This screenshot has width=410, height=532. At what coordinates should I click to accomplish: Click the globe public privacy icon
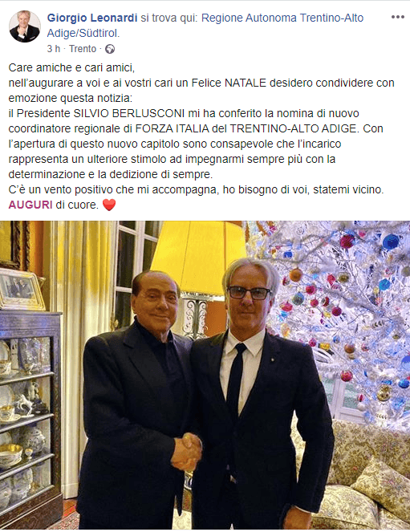click(x=110, y=49)
